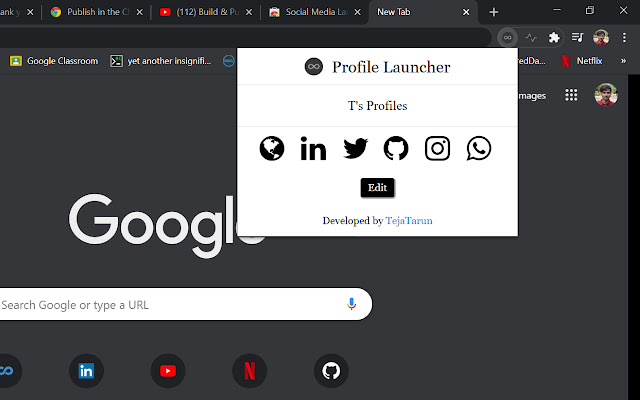
Task: Launch the Instagram profile icon
Action: [438, 148]
